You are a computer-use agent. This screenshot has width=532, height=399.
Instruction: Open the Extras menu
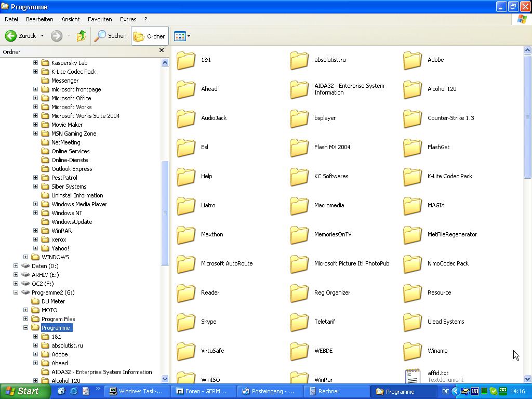pos(128,19)
